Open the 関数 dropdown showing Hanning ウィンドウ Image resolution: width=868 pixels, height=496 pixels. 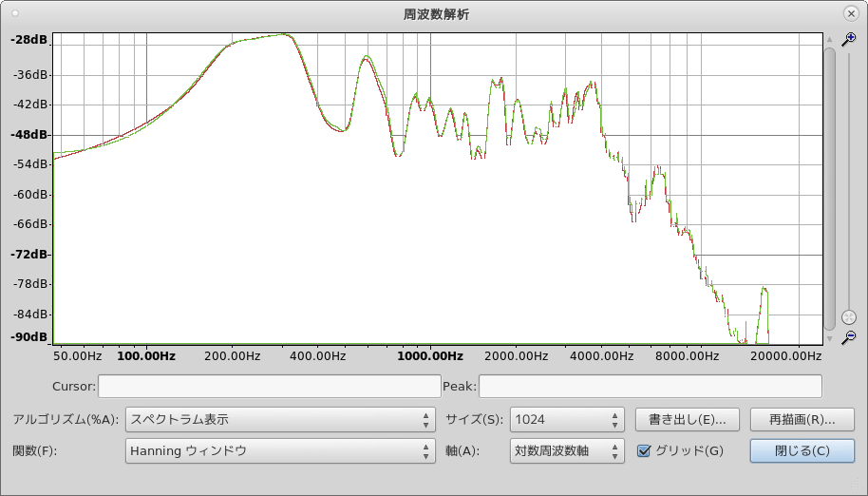coord(281,450)
